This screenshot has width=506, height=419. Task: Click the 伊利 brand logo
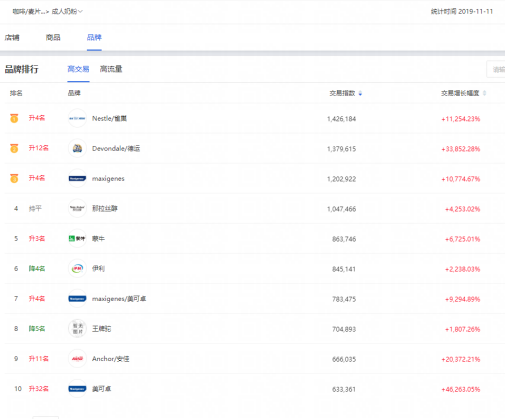click(x=77, y=269)
